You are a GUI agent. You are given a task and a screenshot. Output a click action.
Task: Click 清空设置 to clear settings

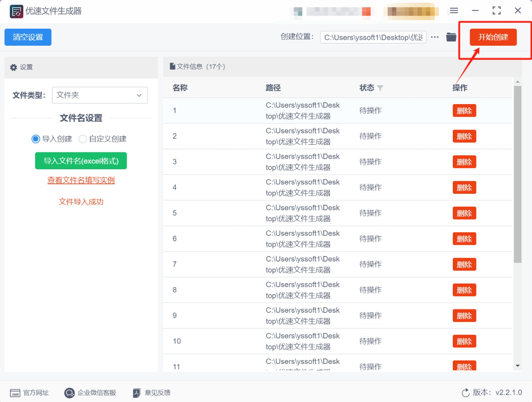(x=28, y=37)
